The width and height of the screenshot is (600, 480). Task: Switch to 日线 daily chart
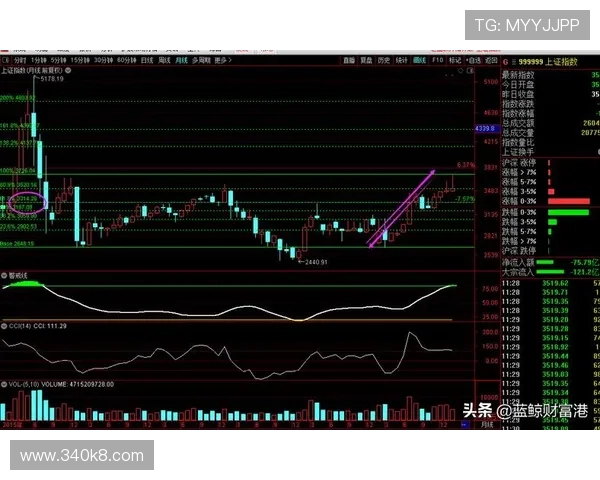pyautogui.click(x=147, y=60)
